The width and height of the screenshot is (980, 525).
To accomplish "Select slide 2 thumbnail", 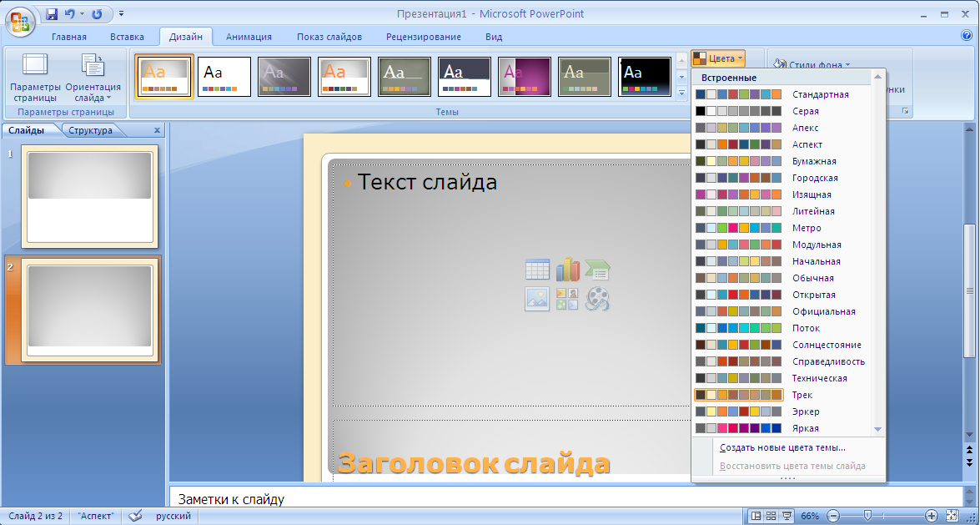I will 90,310.
